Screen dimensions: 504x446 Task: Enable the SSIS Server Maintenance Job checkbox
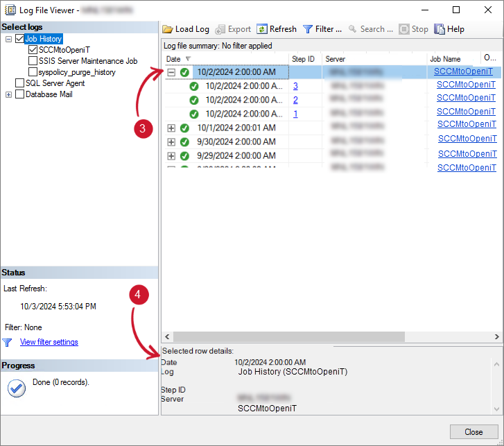pos(33,61)
